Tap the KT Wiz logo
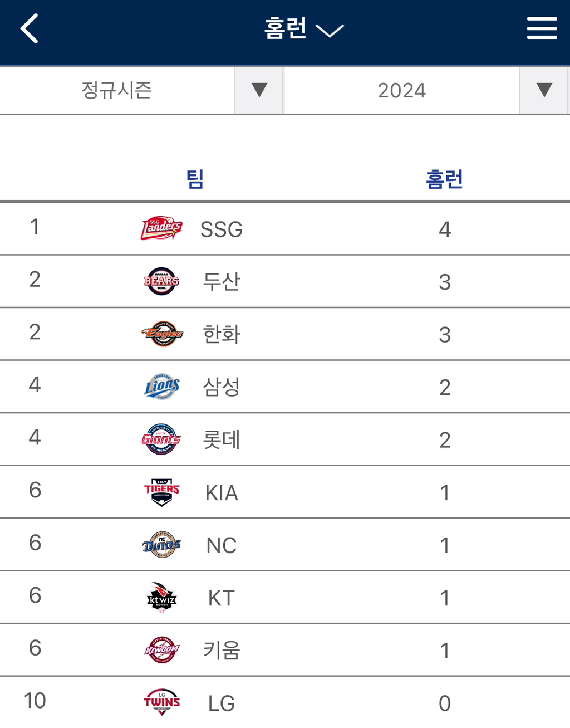The image size is (570, 728). click(161, 598)
